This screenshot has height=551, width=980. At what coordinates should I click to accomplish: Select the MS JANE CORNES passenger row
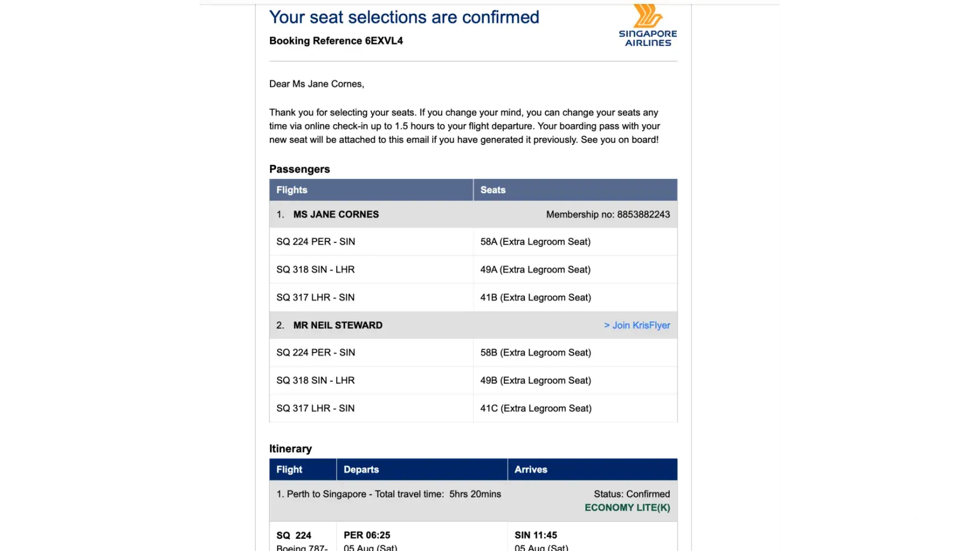pyautogui.click(x=336, y=214)
